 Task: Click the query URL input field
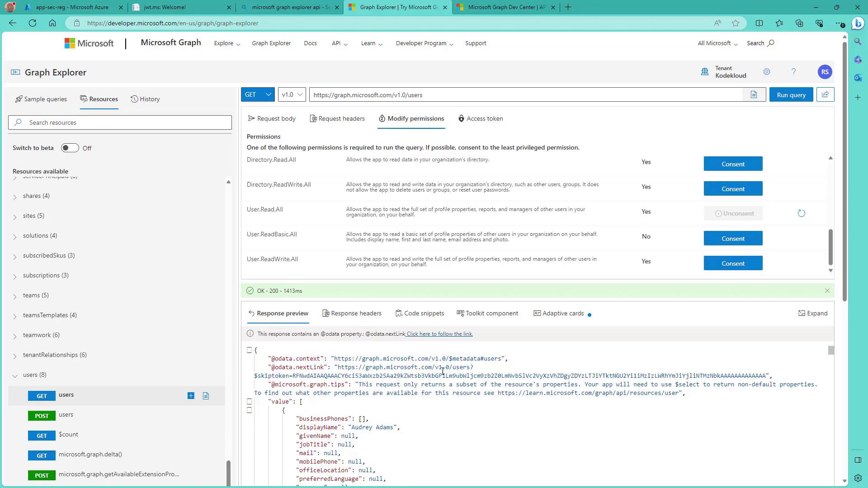coord(526,94)
